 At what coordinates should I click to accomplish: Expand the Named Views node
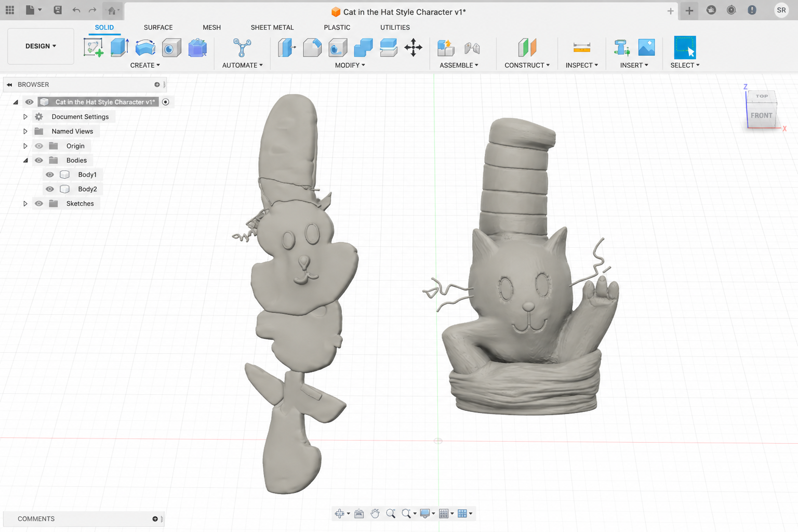point(25,131)
